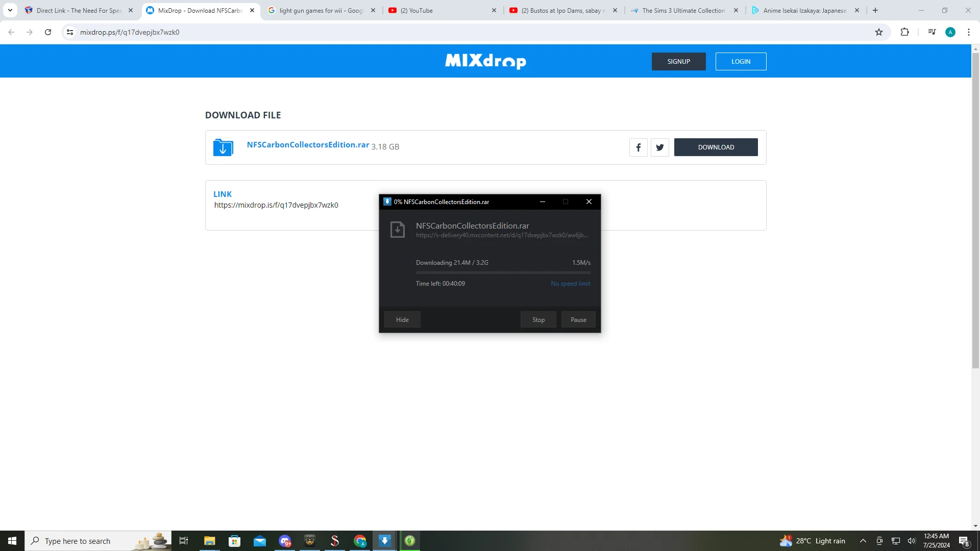Click the blue download folder icon
This screenshot has width=980, height=551.
click(223, 147)
